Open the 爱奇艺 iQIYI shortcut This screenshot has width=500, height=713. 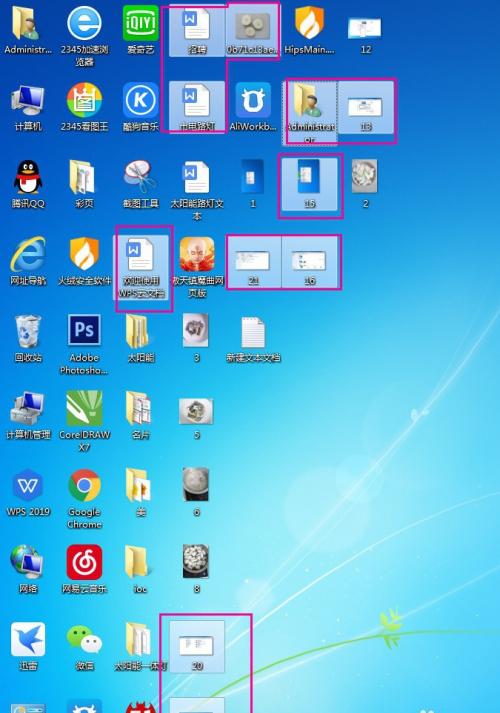click(140, 30)
